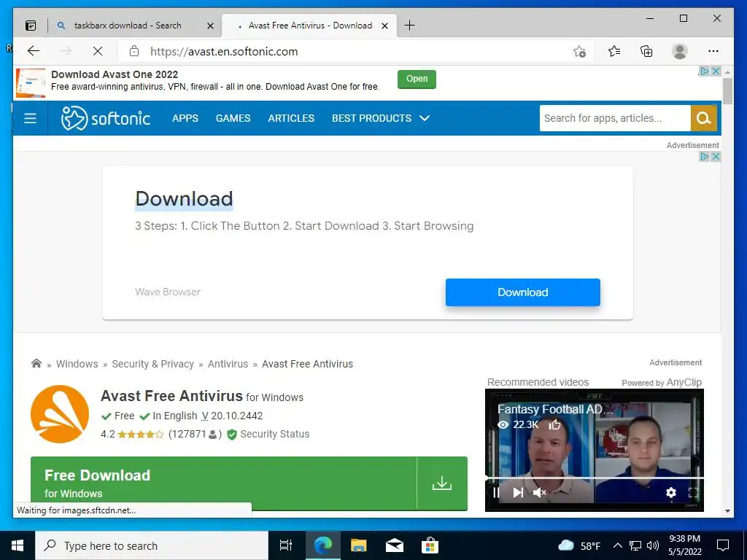Open the Favorites list icon

click(614, 51)
